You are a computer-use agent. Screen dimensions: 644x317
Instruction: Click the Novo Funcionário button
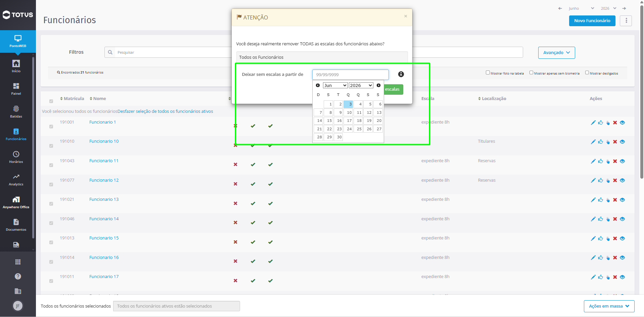[x=592, y=21]
